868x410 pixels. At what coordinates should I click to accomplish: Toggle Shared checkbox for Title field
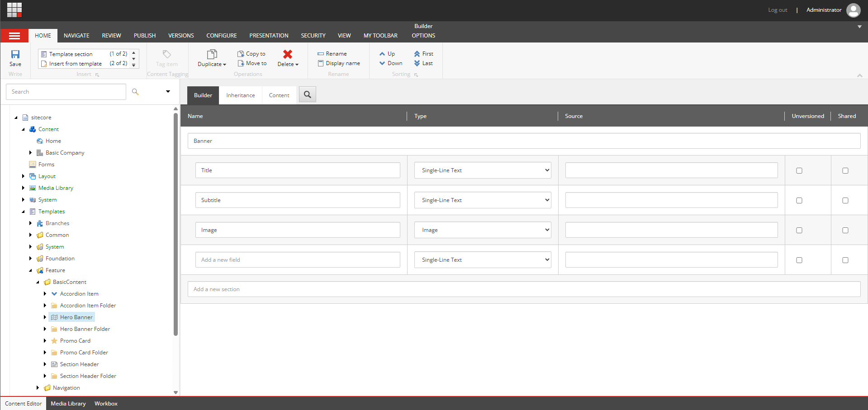pos(845,171)
